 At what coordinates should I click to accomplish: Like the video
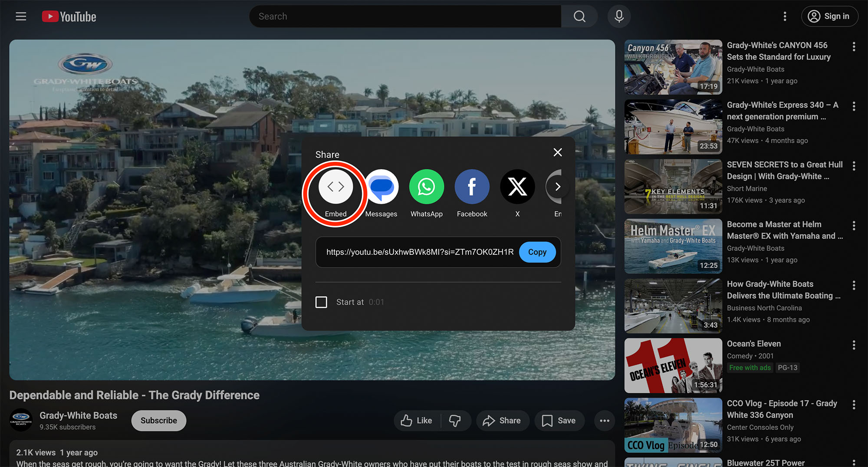point(417,421)
